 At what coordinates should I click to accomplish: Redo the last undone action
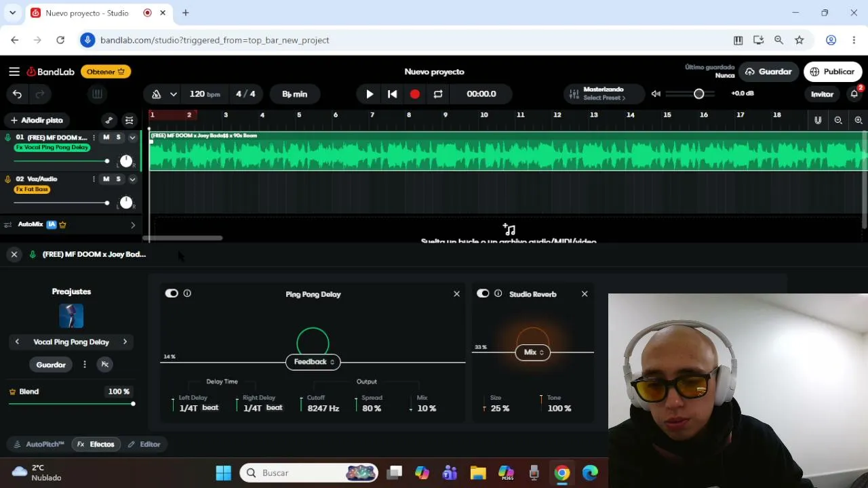[x=40, y=94]
